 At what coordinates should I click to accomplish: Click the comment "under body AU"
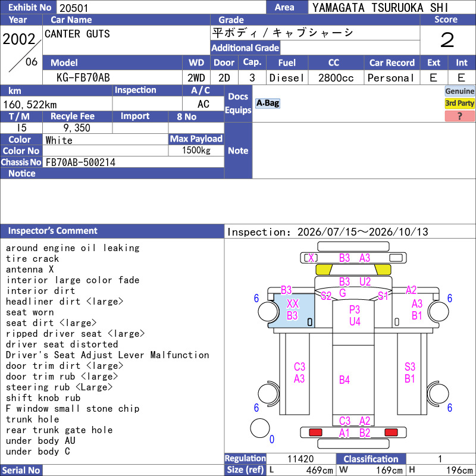(40, 440)
